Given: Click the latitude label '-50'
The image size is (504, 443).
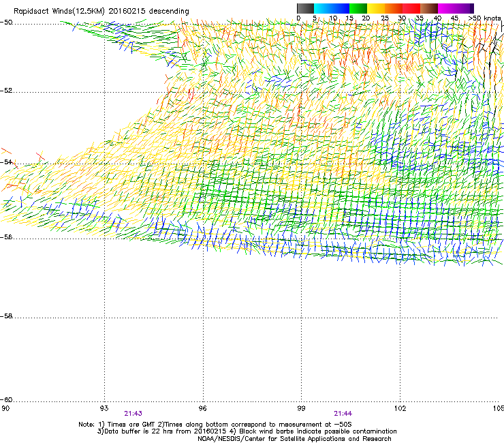Looking at the screenshot, I should (x=6, y=22).
